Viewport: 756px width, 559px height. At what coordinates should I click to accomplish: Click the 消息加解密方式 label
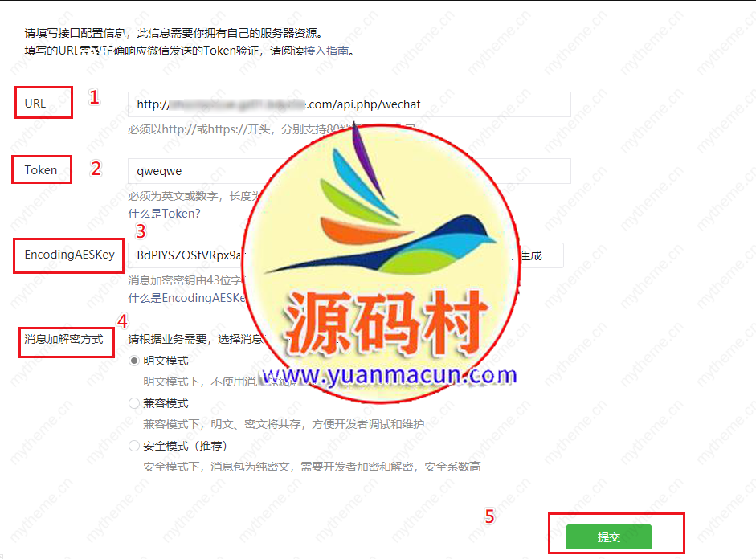[63, 339]
